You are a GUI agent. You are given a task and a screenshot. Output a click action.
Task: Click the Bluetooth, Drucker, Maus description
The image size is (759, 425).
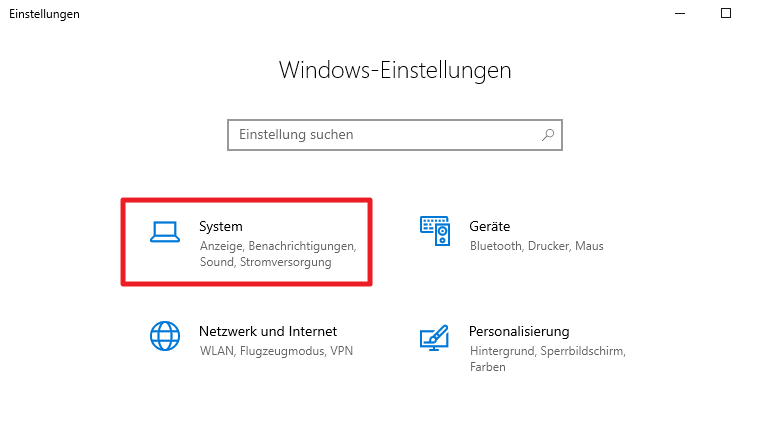(537, 246)
